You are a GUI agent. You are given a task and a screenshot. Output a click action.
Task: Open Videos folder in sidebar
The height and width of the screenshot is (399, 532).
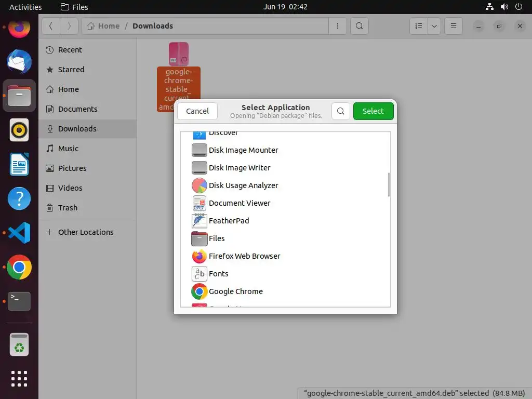[87, 188]
